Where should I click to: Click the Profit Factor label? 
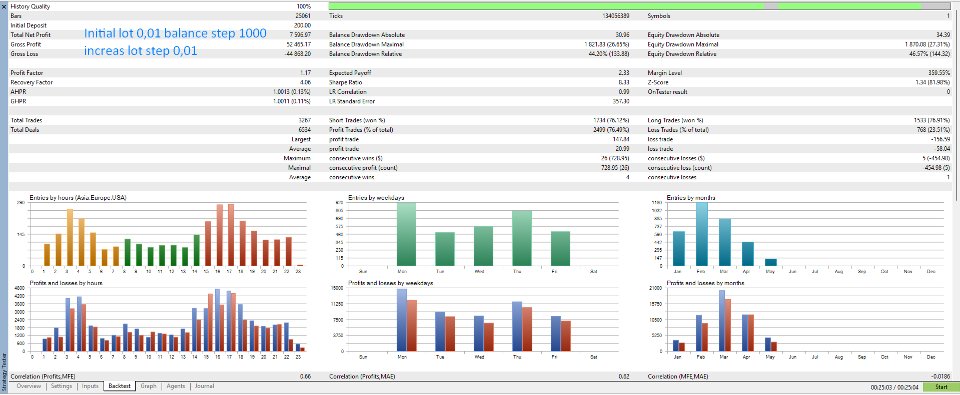[x=26, y=73]
